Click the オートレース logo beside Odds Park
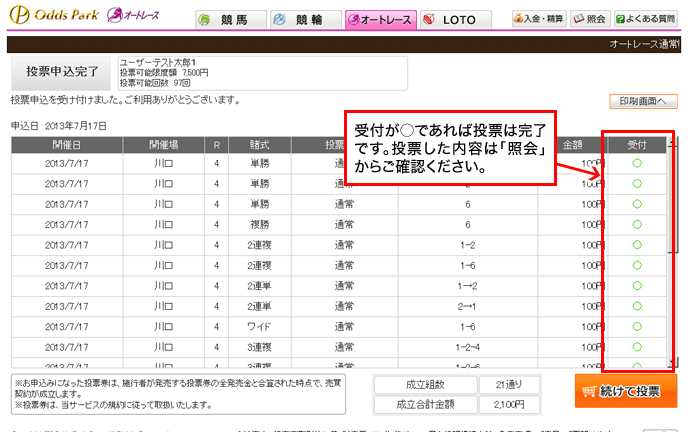Image resolution: width=688 pixels, height=432 pixels. click(x=132, y=17)
